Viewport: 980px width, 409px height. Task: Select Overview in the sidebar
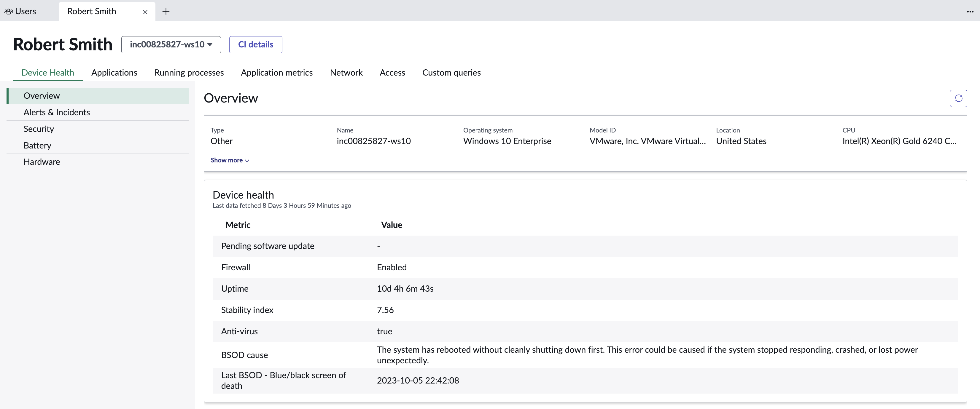click(98, 96)
